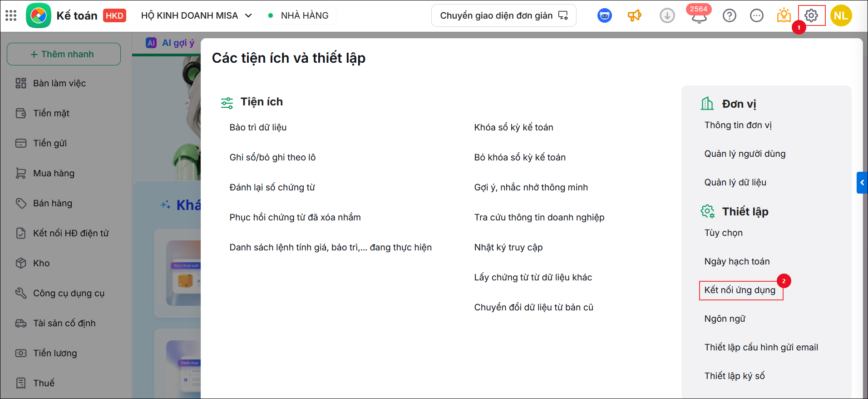Open Tiền mặt in the sidebar
Viewport: 868px width, 399px height.
pos(51,113)
